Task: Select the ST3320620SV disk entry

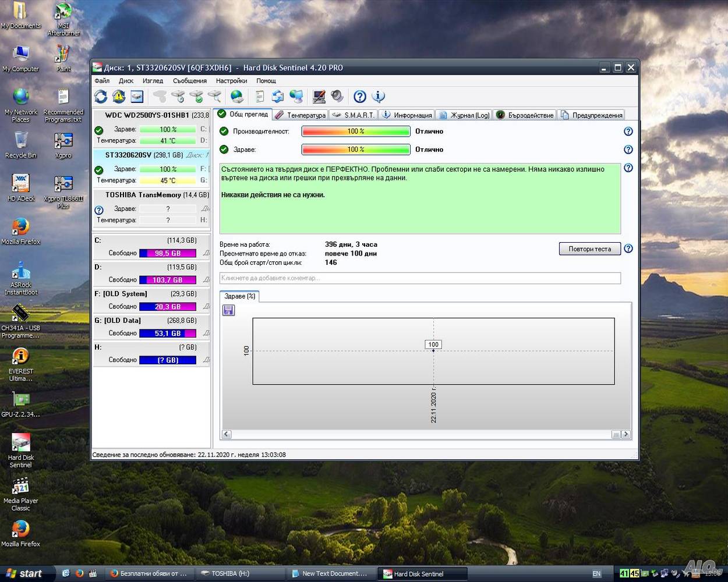Action: click(151, 168)
